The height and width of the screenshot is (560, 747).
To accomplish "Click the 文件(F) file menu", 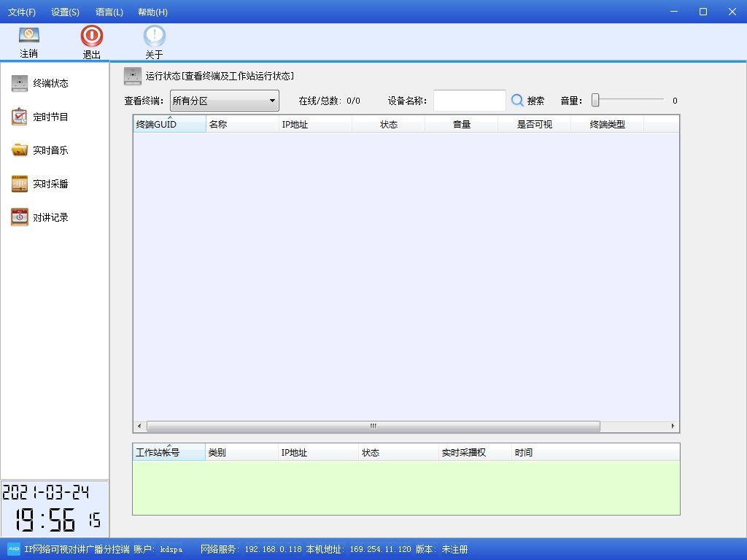I will [22, 12].
